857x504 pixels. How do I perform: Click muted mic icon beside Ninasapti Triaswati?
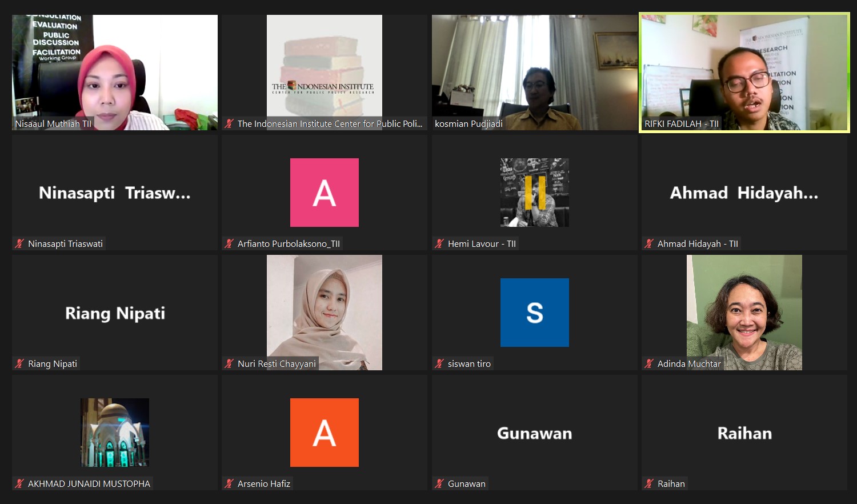19,244
